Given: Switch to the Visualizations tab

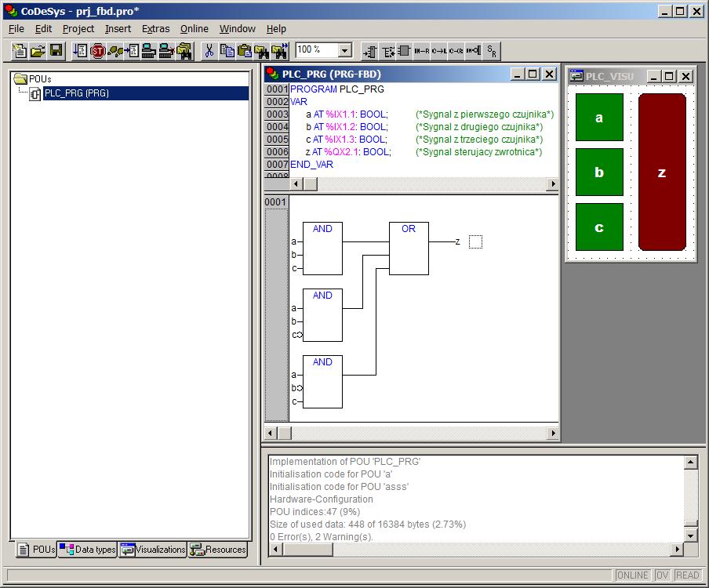Looking at the screenshot, I should coord(153,549).
